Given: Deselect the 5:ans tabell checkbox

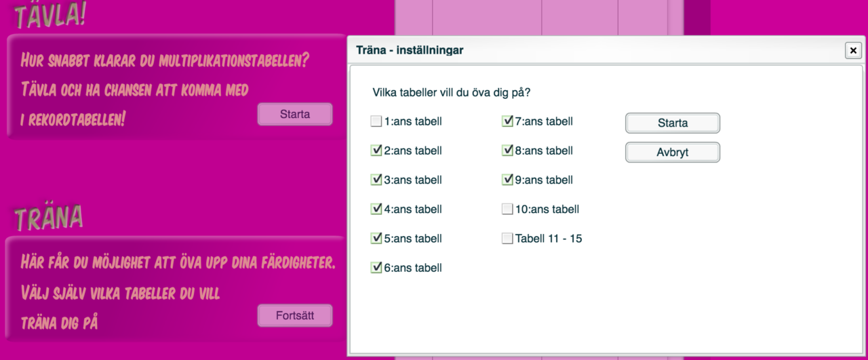Looking at the screenshot, I should click(376, 239).
